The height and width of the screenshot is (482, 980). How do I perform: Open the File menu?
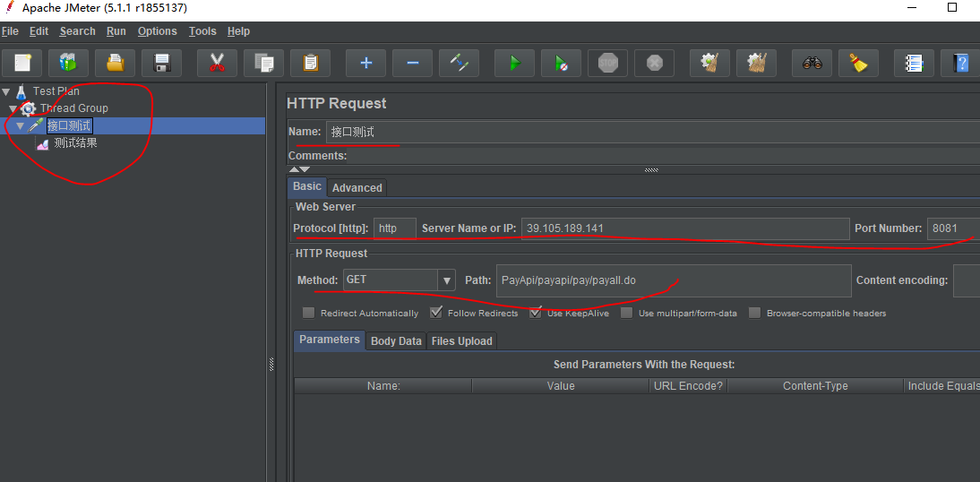10,31
